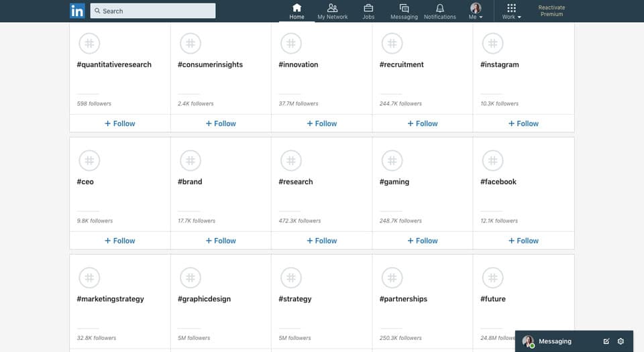This screenshot has height=352, width=644.
Task: Click hashtag icon above #innovation
Action: [x=290, y=43]
